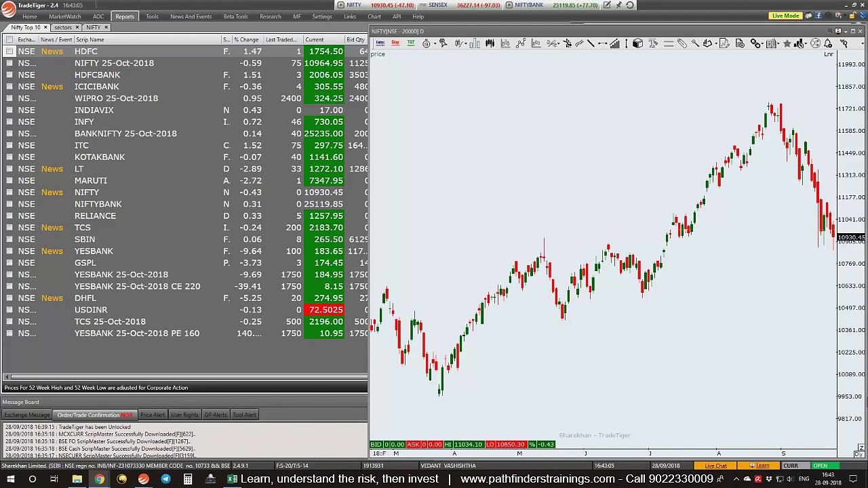Open the MarketWatch menu

[65, 16]
